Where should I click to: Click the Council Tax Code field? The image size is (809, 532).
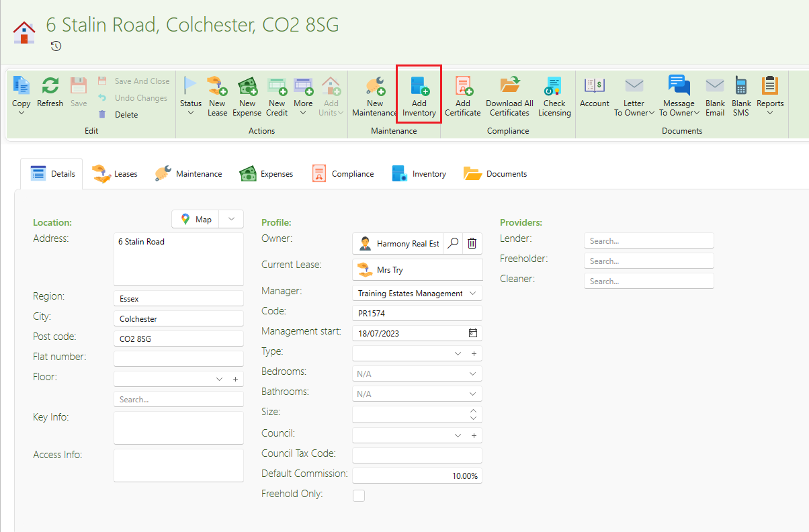417,455
